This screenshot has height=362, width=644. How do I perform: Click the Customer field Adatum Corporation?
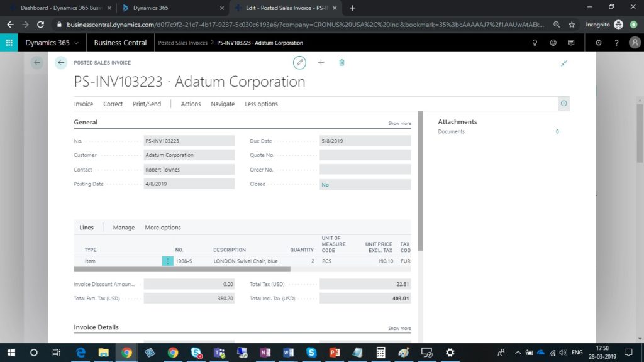coord(189,155)
